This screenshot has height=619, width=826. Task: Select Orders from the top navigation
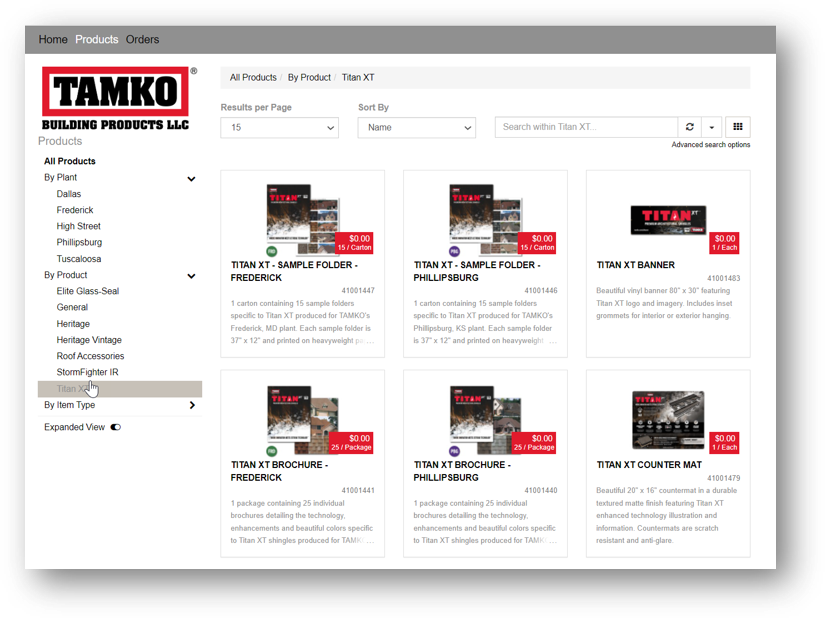(142, 39)
